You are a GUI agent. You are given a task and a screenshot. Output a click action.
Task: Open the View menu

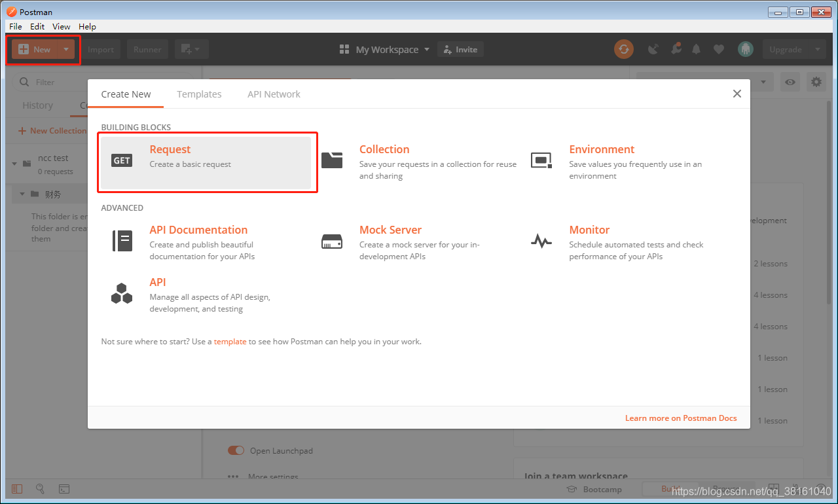(62, 26)
